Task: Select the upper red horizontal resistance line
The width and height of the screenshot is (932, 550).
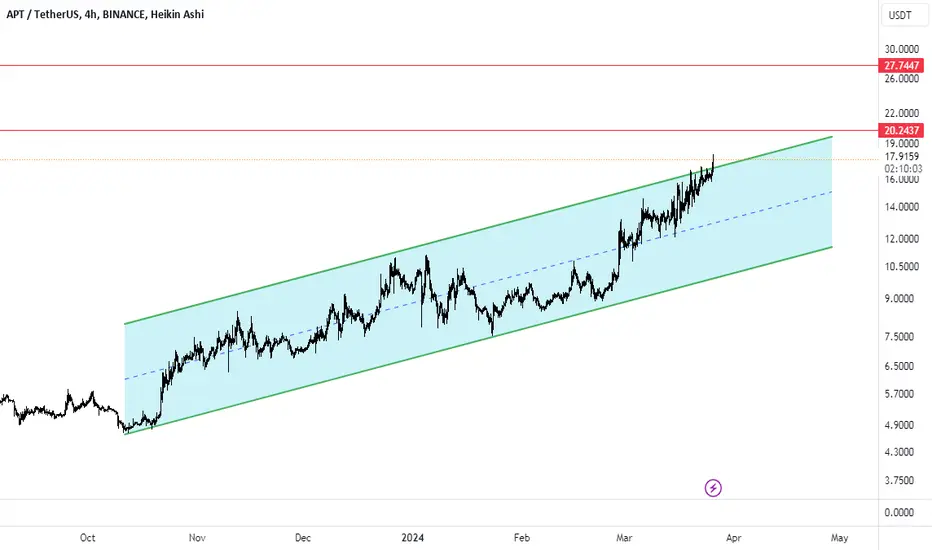Action: (x=439, y=65)
